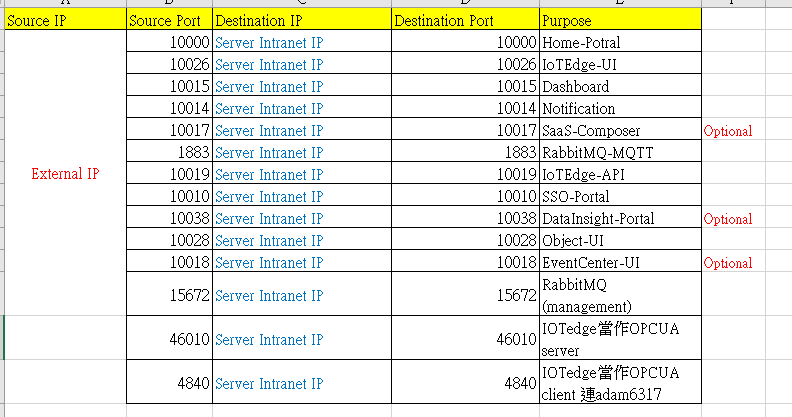Select the Destination Port cell containing 46010

click(464, 339)
